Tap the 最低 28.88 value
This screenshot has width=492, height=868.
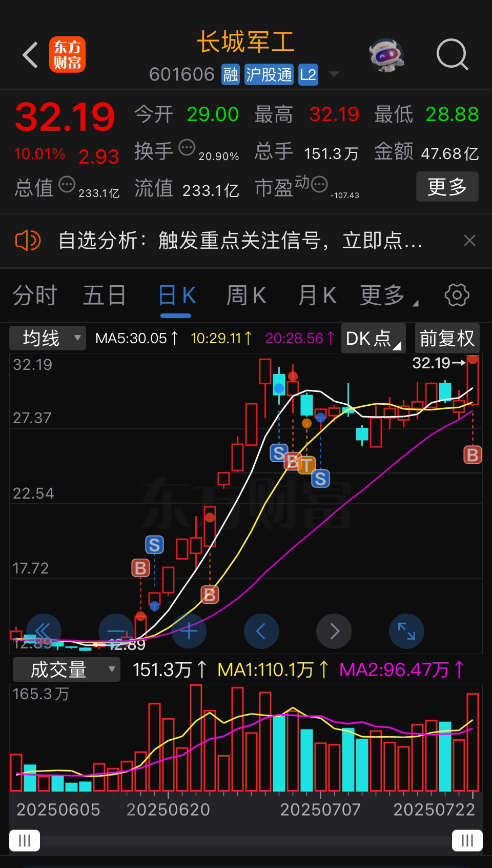tap(452, 114)
